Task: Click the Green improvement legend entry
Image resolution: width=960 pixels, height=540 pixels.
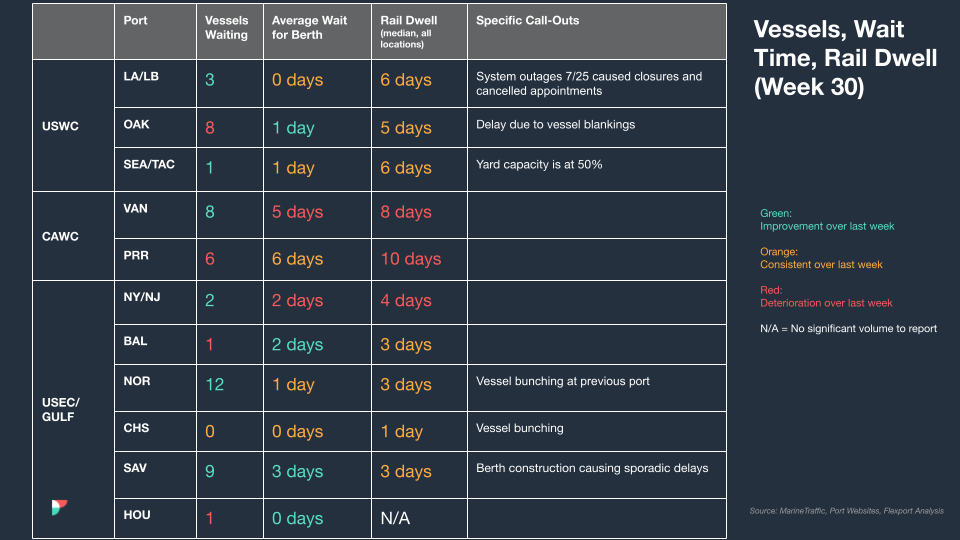Action: [827, 220]
